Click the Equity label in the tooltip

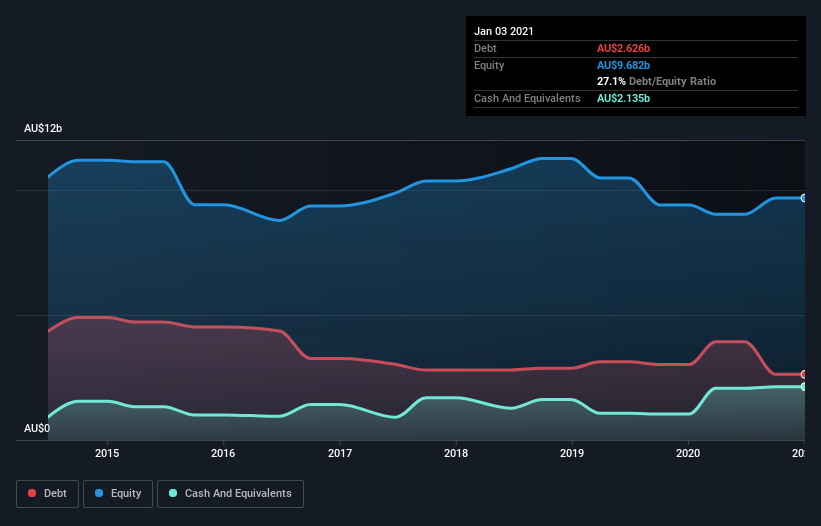click(x=489, y=65)
